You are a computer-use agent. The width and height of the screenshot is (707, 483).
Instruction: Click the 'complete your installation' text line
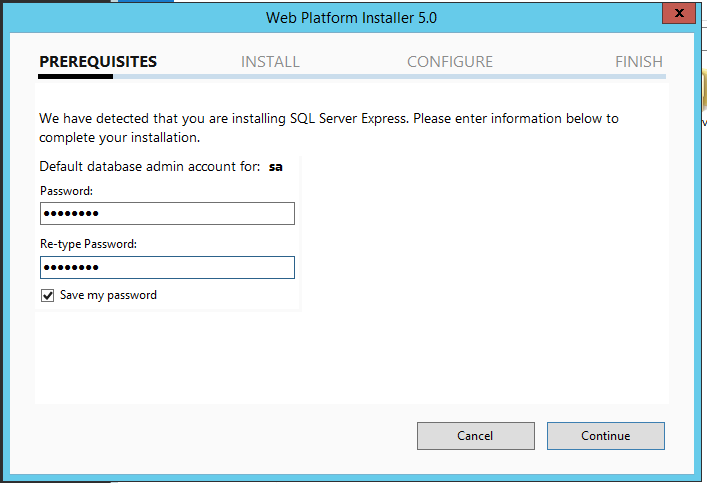120,137
